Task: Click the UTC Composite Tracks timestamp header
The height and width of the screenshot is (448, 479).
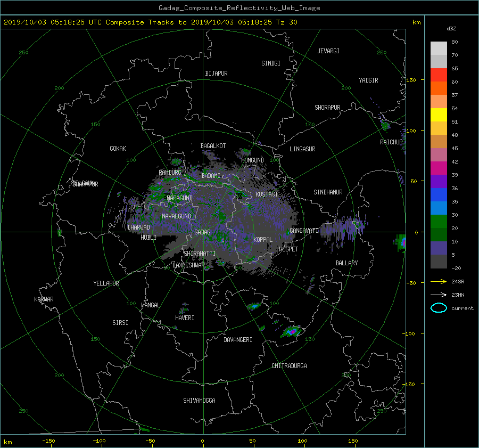Action: (150, 22)
